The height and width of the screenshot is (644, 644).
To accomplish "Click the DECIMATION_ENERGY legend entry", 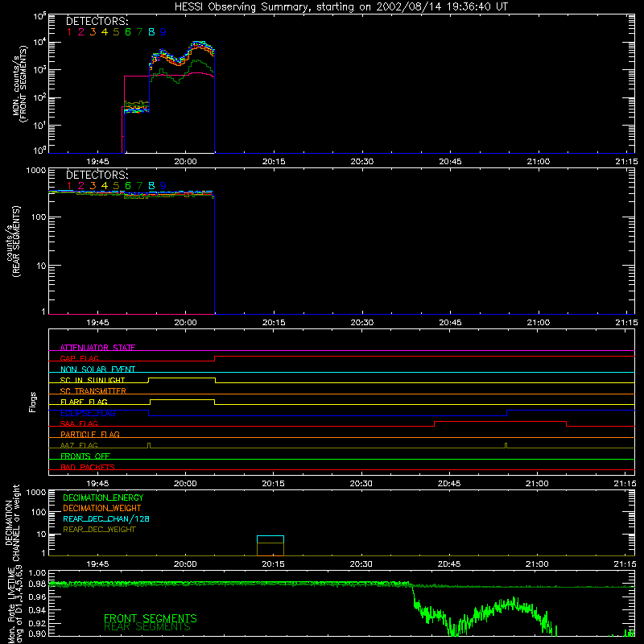I will point(103,497).
